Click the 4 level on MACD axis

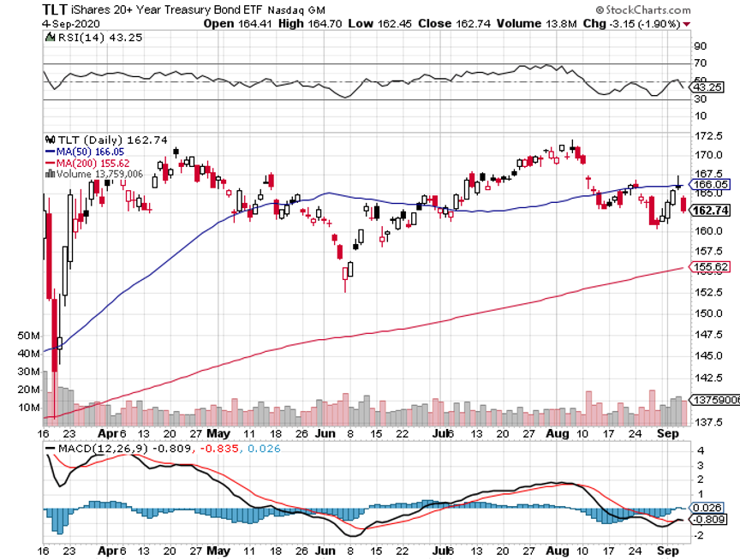click(701, 451)
